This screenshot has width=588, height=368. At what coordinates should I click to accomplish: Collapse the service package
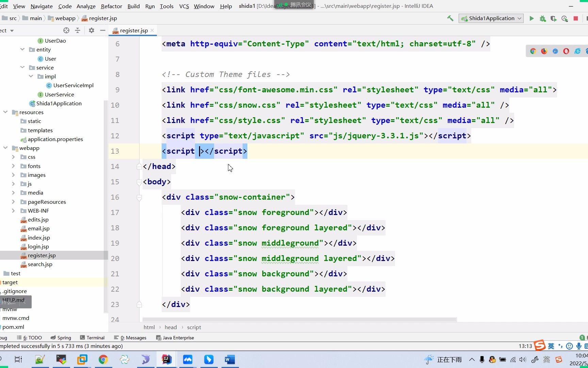(22, 67)
